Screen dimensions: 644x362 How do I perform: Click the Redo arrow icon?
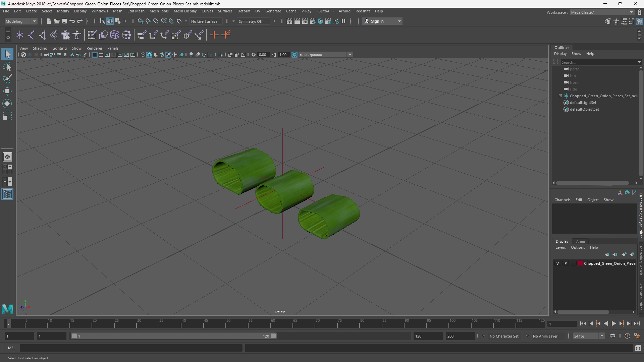pos(80,21)
